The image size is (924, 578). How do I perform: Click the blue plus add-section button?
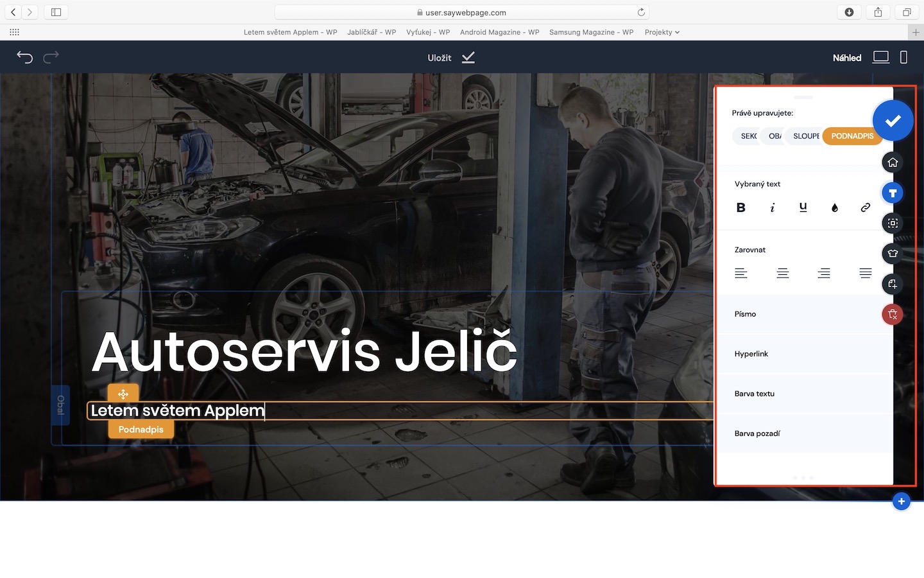[x=901, y=502]
